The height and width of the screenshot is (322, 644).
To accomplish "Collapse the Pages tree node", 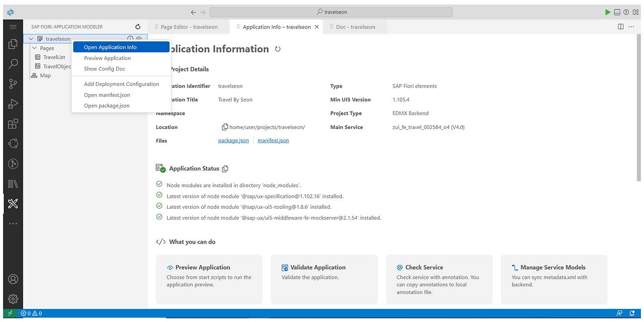I will (35, 48).
